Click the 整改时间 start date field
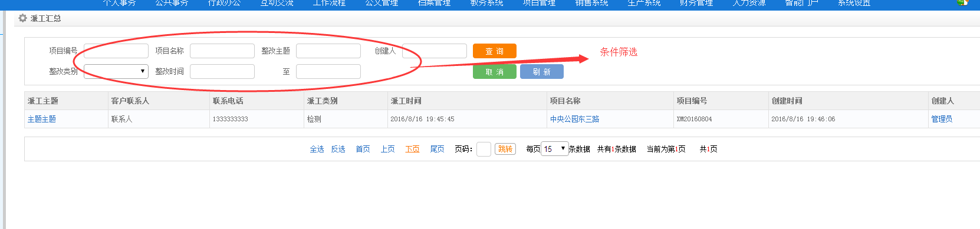This screenshot has width=980, height=229. 222,71
